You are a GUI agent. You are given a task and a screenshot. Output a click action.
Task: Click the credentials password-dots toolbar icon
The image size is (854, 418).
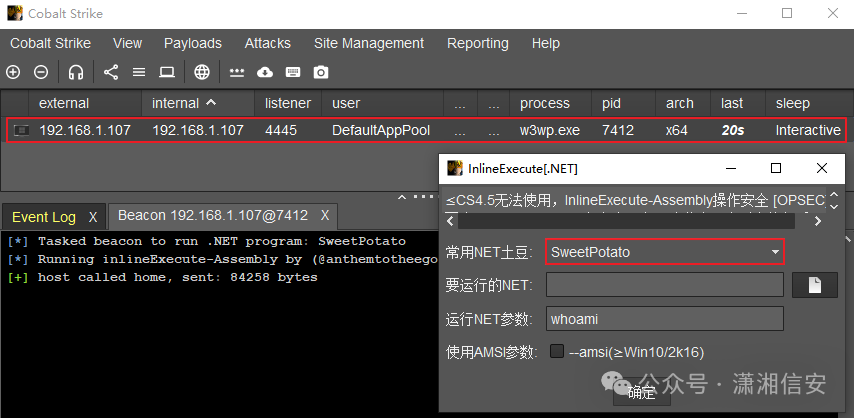[236, 72]
